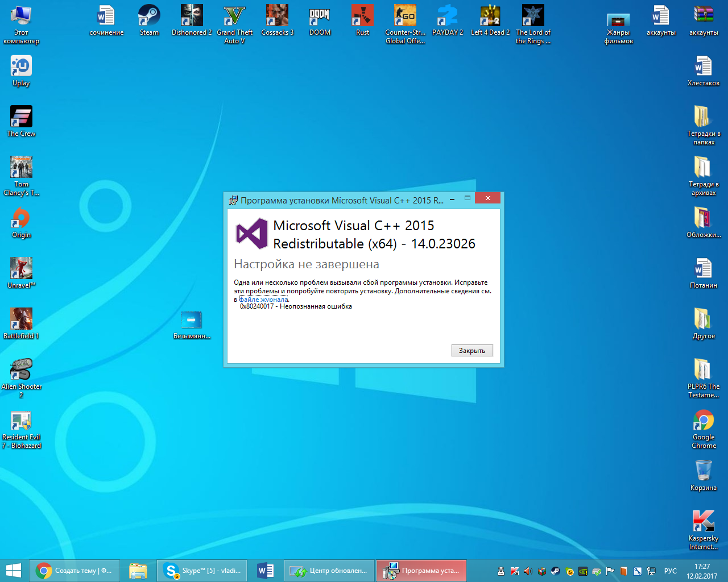Select the Rust game shortcut
This screenshot has width=728, height=582.
coord(362,20)
